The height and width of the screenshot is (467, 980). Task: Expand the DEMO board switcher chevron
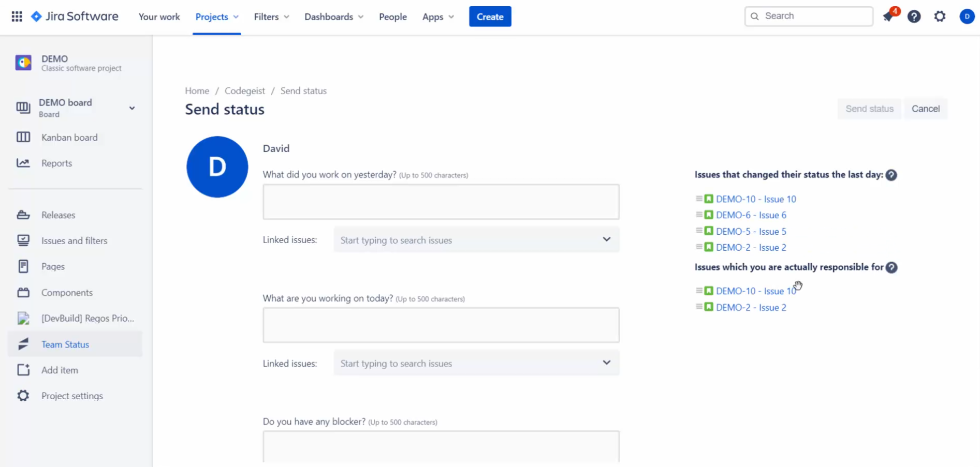tap(132, 108)
